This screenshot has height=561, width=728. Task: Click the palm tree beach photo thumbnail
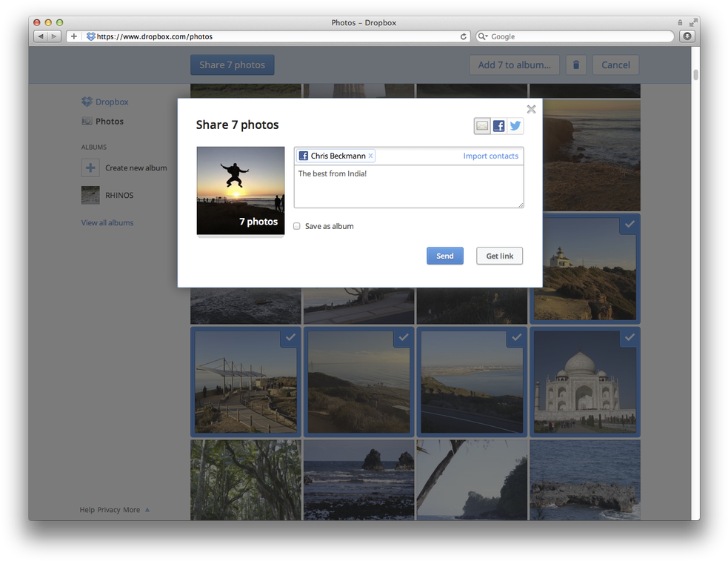click(472, 480)
